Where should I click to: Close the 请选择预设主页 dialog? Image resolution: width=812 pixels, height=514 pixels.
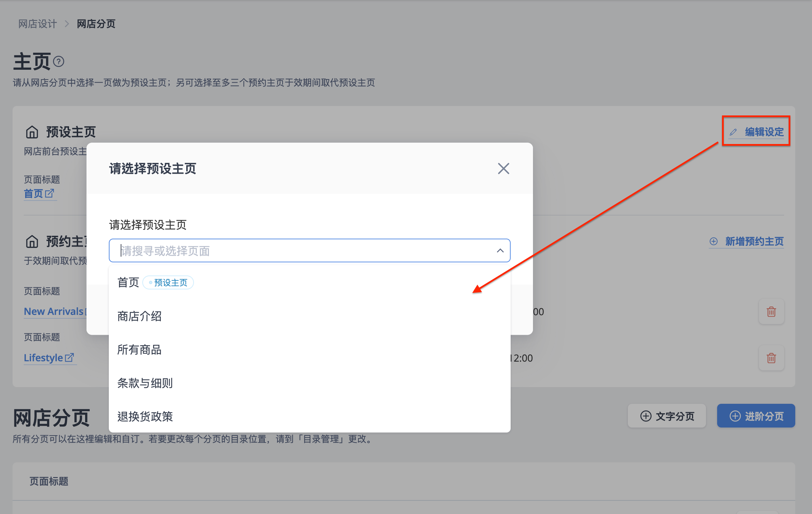pyautogui.click(x=503, y=168)
